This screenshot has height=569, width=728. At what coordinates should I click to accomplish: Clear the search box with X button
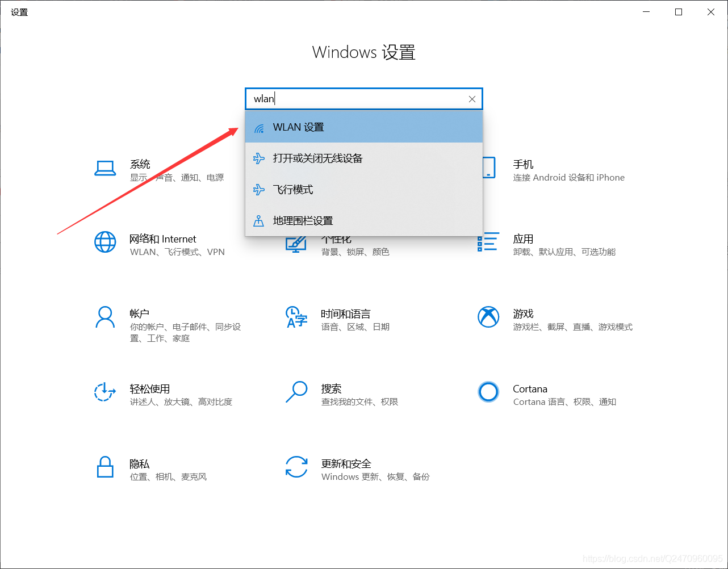point(472,99)
